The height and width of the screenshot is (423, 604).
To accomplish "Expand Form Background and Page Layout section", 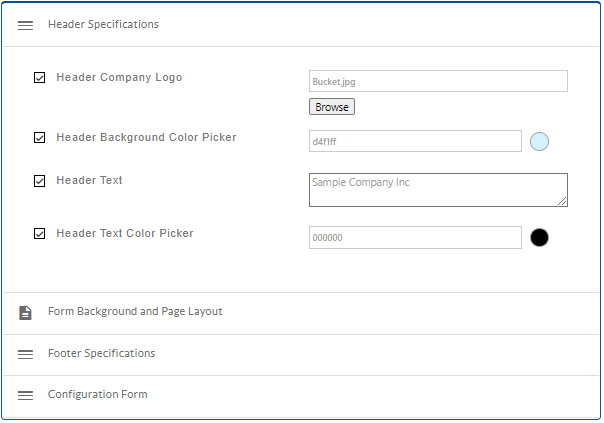I will [135, 312].
